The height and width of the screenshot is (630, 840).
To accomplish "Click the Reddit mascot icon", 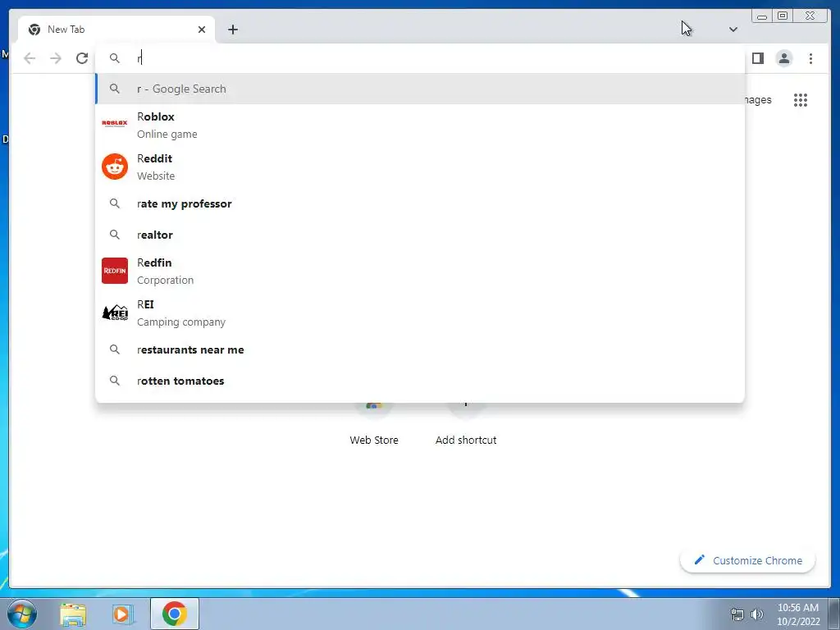I will tap(115, 167).
